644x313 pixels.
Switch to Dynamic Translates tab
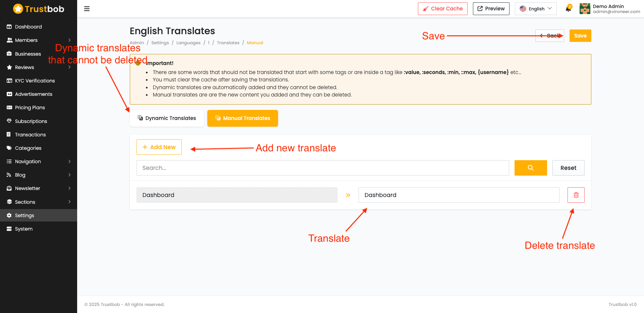click(x=167, y=118)
